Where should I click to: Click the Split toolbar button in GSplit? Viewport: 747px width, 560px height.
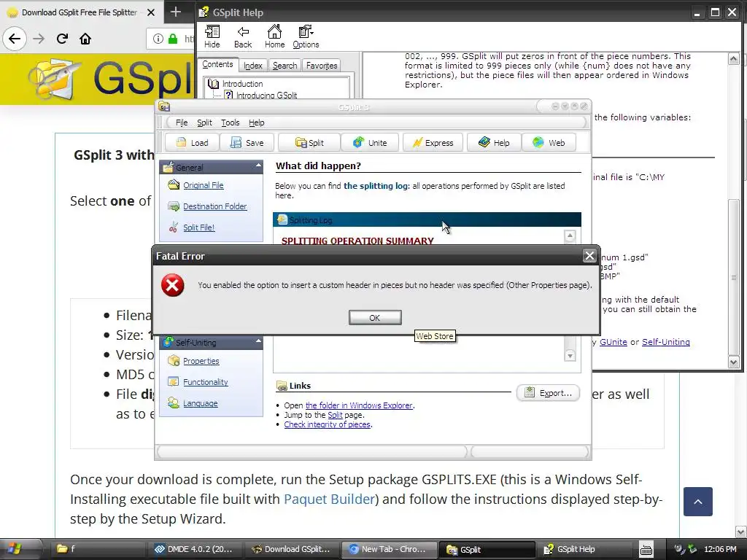point(309,143)
